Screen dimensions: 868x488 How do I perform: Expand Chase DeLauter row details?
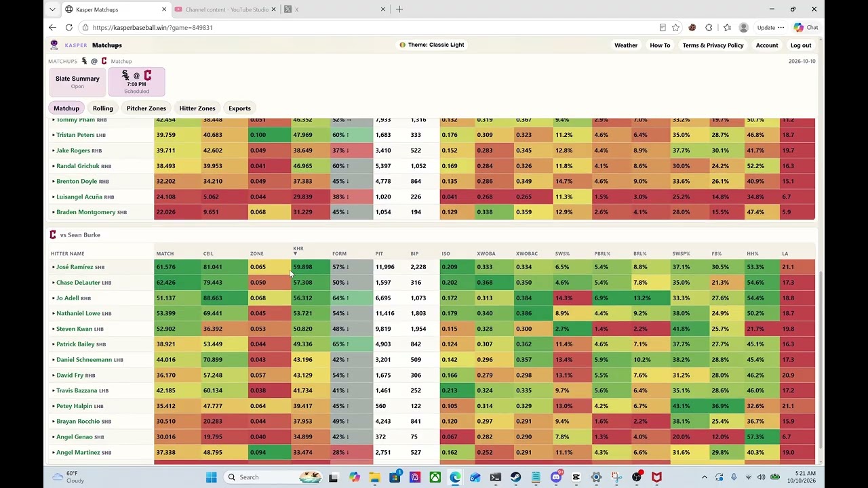coord(54,283)
